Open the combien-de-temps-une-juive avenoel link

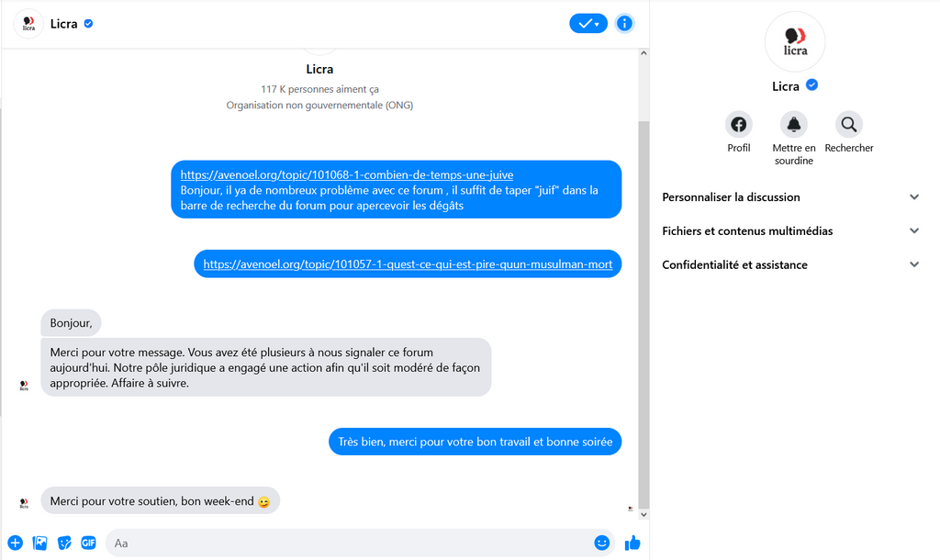point(346,174)
